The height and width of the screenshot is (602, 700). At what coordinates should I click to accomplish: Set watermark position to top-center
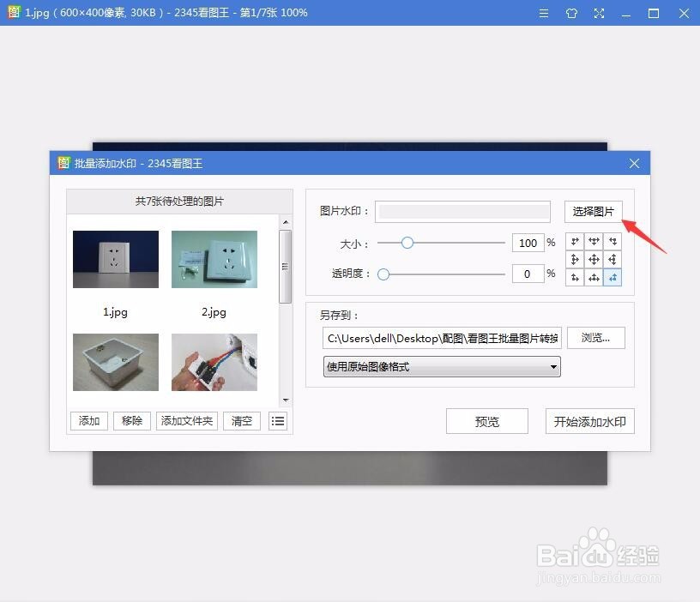594,242
